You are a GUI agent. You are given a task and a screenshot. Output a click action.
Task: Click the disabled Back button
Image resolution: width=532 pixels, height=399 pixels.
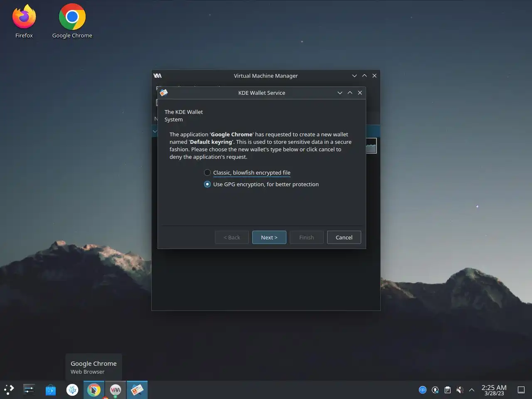coord(232,237)
